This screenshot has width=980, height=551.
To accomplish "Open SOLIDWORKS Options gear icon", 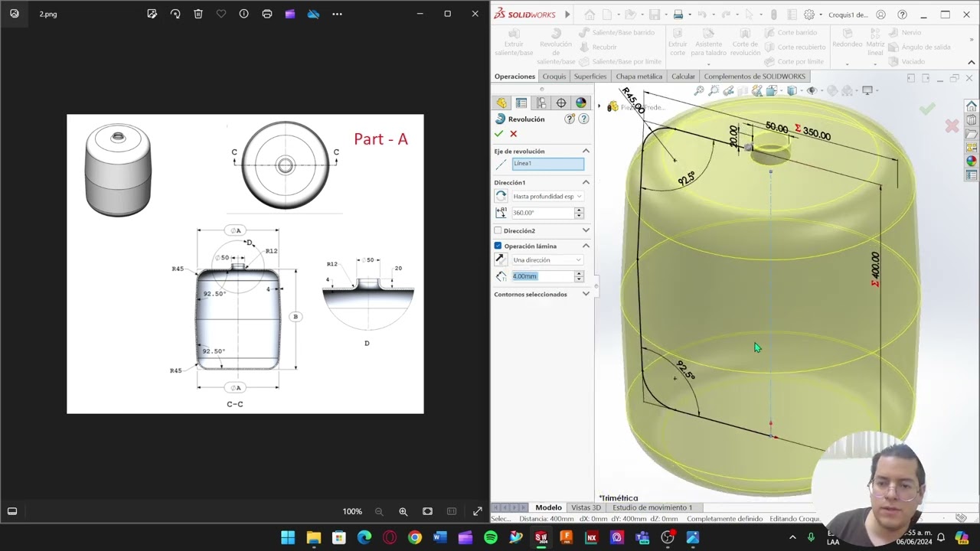I will point(809,15).
